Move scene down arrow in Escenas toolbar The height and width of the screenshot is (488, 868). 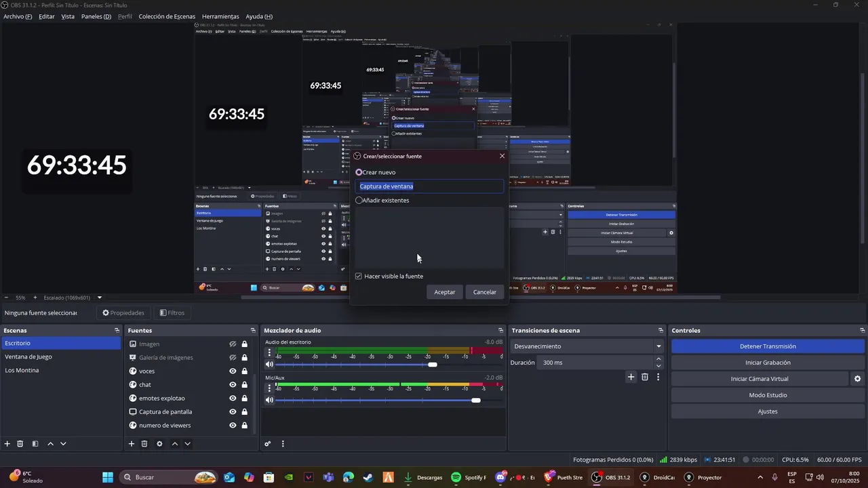(x=63, y=444)
